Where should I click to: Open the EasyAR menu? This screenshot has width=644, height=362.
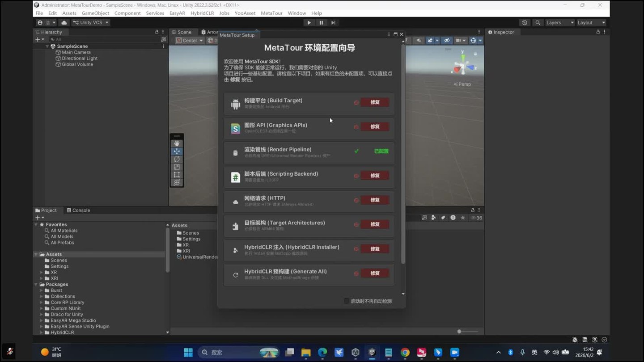point(177,13)
